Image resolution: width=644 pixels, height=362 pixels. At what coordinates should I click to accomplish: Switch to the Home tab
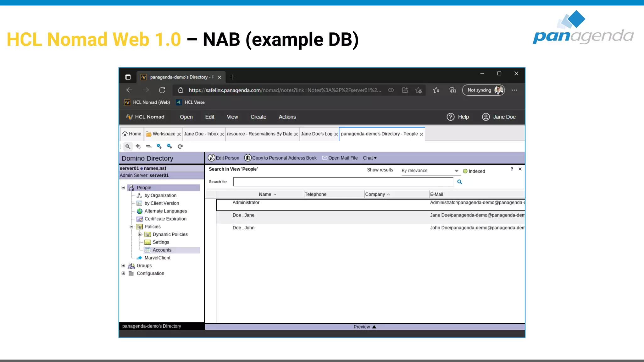(x=132, y=134)
